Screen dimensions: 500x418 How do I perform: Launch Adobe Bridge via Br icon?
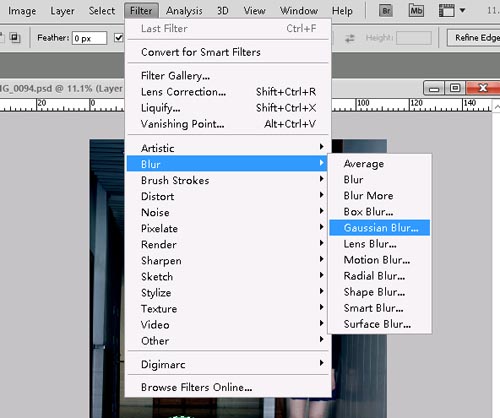(386, 11)
